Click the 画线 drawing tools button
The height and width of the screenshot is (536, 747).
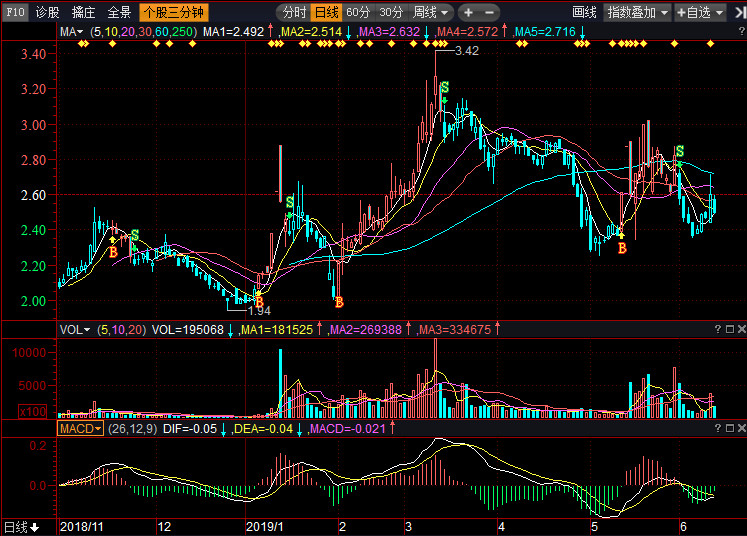584,13
